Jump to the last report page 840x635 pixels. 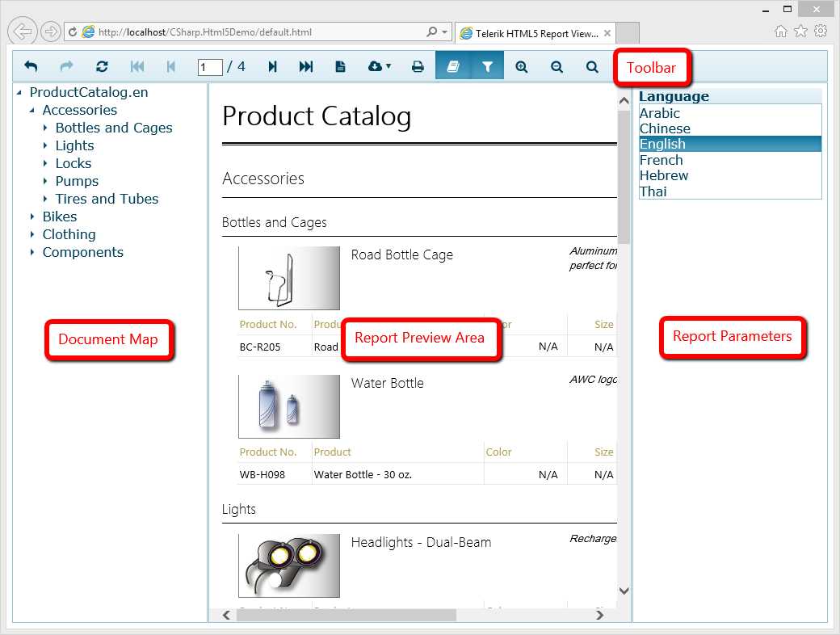point(306,66)
